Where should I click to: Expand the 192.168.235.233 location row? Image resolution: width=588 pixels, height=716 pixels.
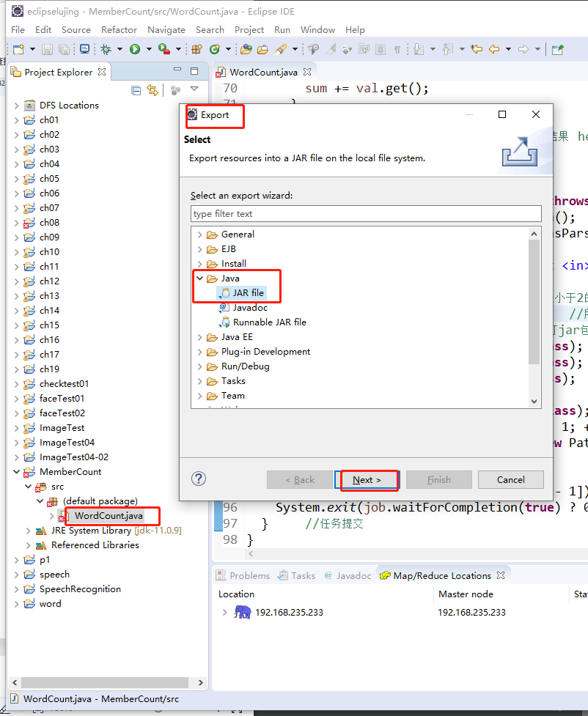224,612
